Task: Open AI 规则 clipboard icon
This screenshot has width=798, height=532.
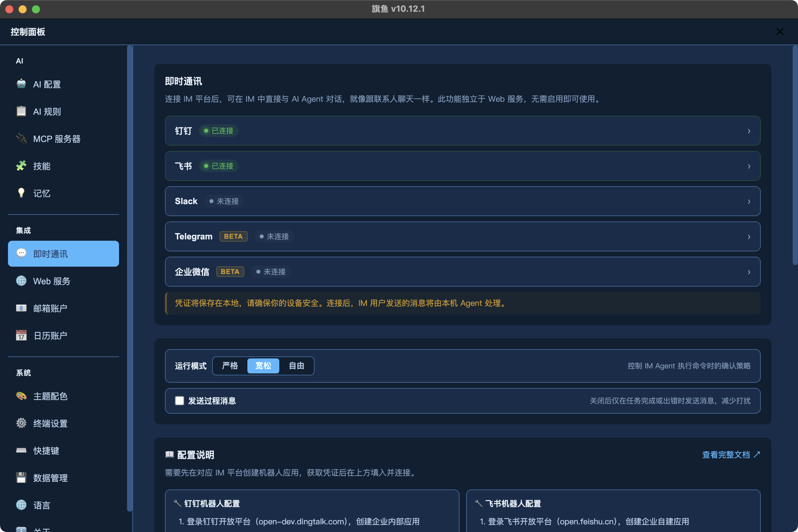Action: [21, 111]
